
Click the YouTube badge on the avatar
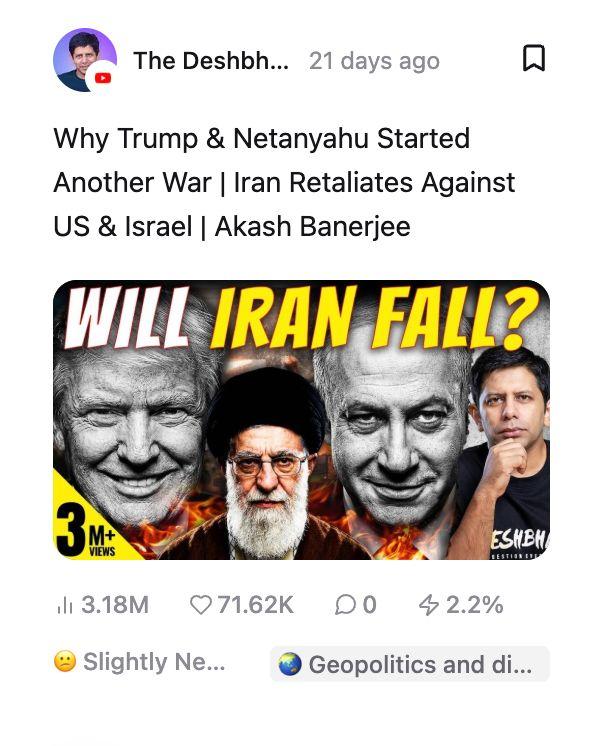tap(102, 78)
